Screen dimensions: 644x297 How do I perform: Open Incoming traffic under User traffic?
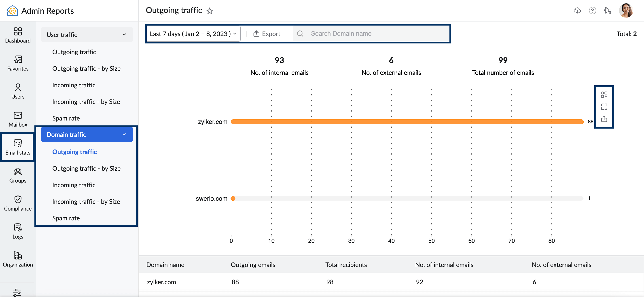[74, 85]
